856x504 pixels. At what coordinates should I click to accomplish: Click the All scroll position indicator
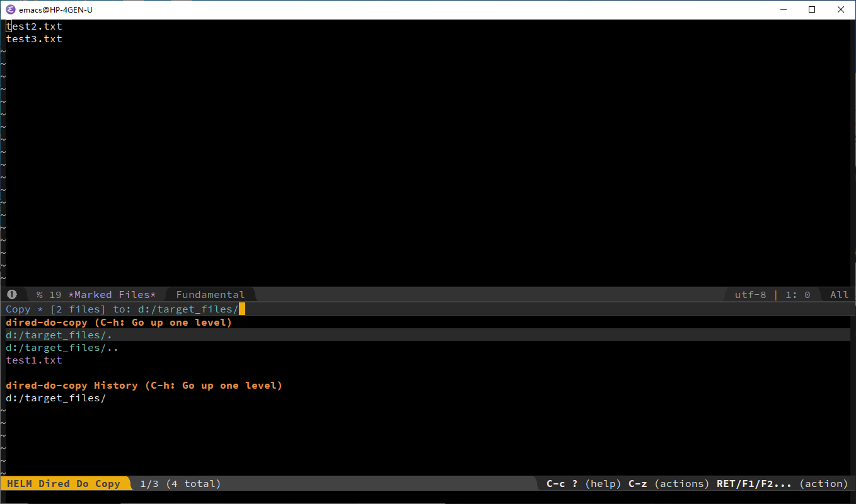tap(838, 294)
